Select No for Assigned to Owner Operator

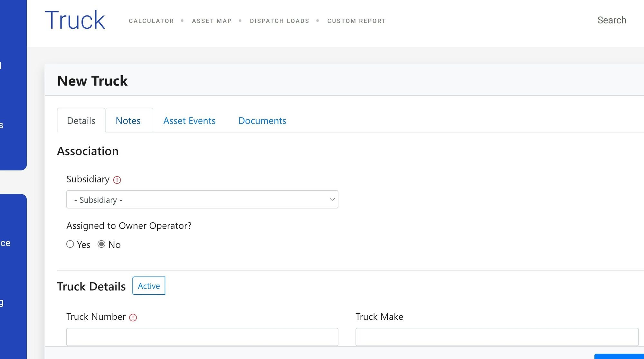(101, 244)
